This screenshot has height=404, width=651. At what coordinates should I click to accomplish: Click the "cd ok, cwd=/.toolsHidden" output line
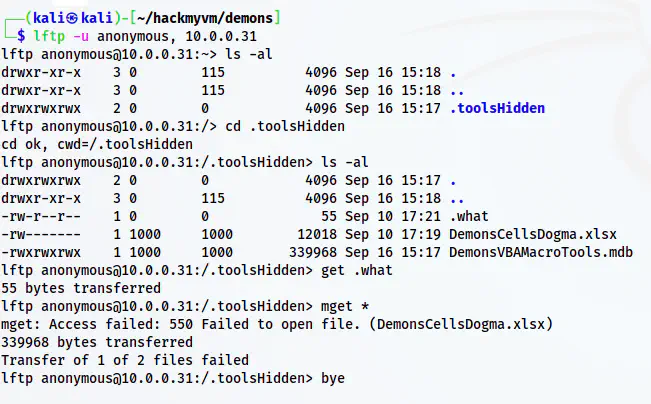pos(98,144)
